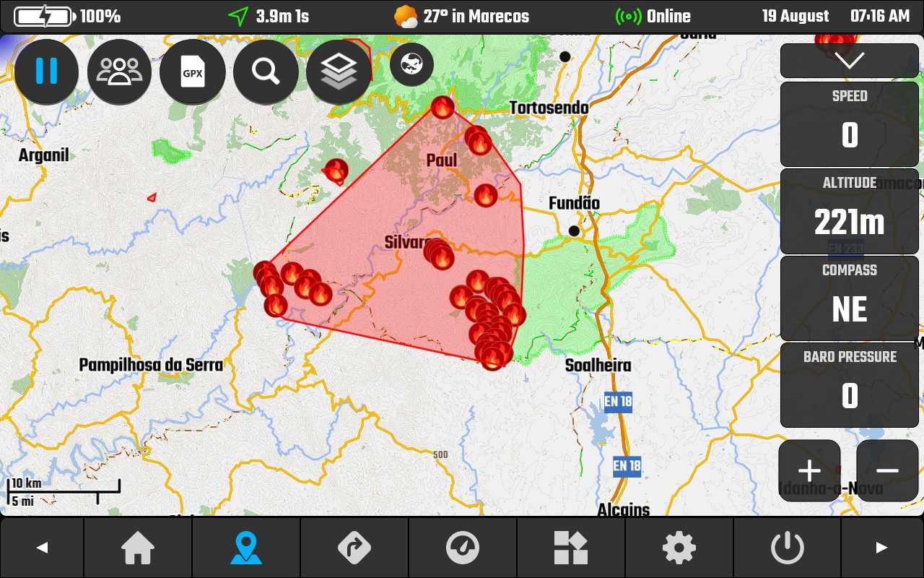The width and height of the screenshot is (924, 578).
Task: Zoom in with the plus button
Action: [809, 471]
